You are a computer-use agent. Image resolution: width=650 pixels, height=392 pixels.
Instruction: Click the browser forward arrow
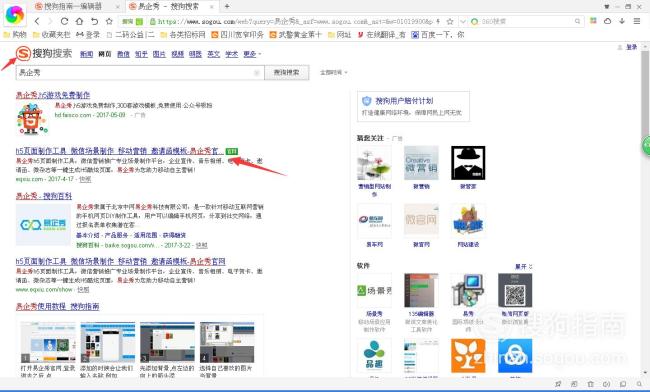50,21
